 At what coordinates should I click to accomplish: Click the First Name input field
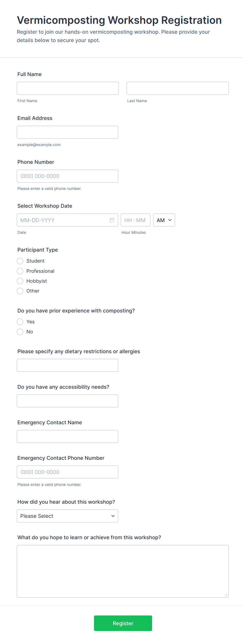pos(68,88)
